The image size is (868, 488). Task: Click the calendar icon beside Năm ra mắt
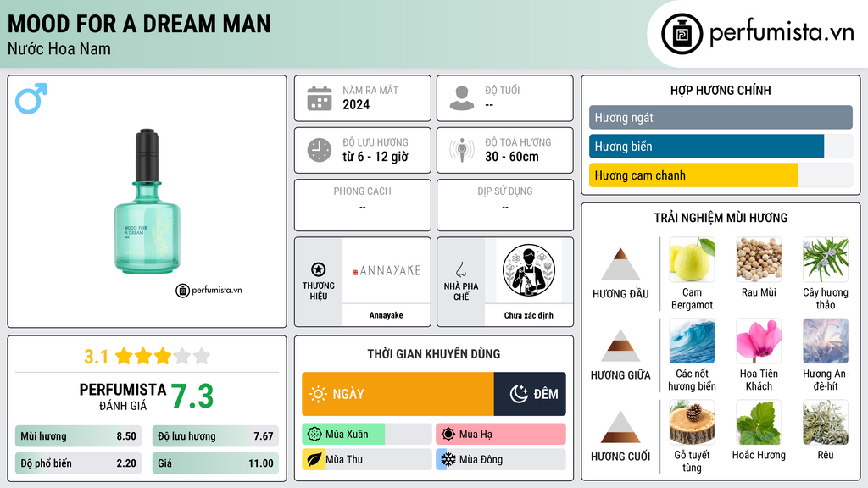tap(320, 98)
